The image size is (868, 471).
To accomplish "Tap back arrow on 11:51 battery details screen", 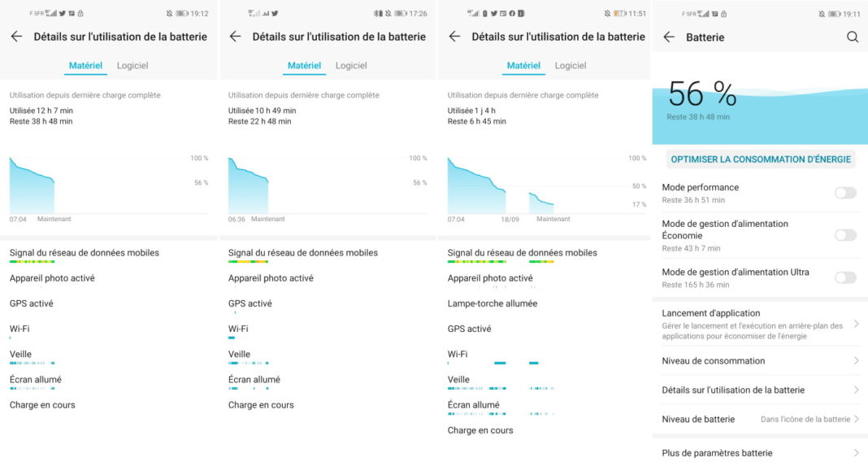I will click(x=454, y=37).
